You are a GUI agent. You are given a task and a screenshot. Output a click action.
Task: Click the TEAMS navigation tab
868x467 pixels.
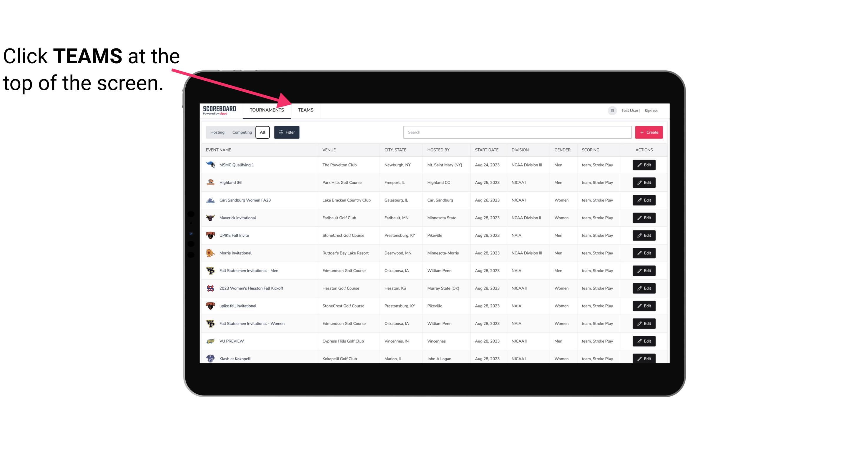[x=305, y=110]
